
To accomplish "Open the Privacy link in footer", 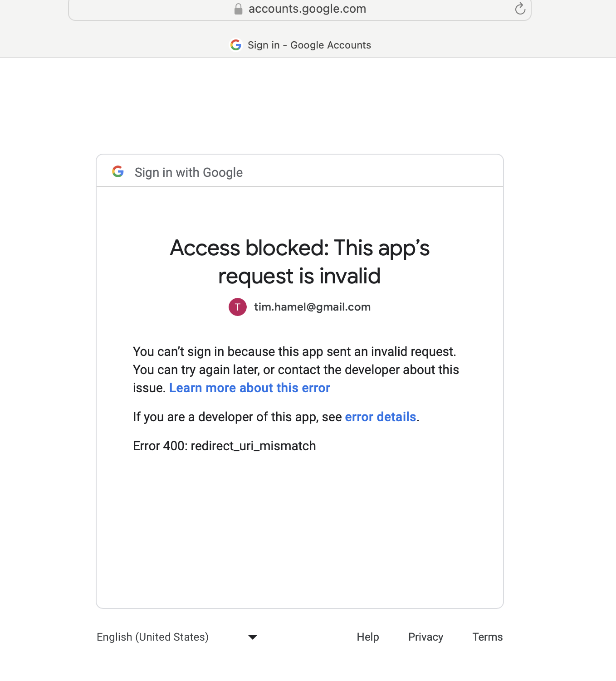I will (x=425, y=637).
